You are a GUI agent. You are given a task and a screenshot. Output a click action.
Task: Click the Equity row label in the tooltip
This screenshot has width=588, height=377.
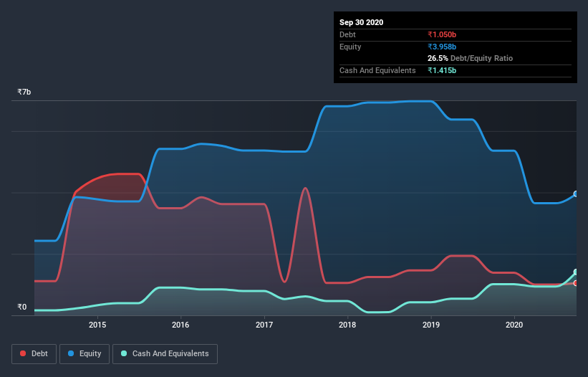tap(350, 47)
